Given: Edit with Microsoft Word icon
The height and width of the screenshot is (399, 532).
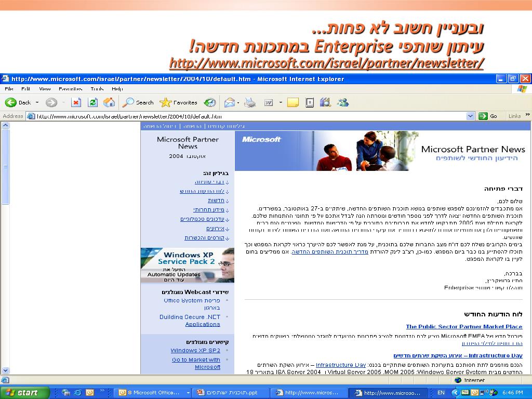Looking at the screenshot, I should click(269, 102).
